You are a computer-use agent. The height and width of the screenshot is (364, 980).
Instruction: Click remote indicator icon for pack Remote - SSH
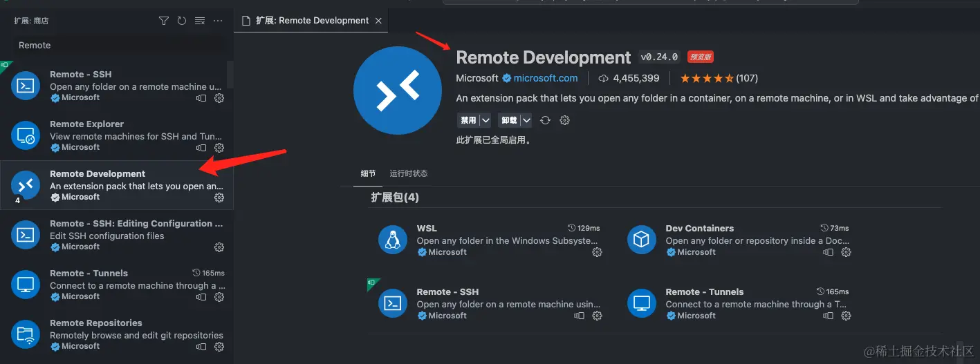click(x=580, y=316)
